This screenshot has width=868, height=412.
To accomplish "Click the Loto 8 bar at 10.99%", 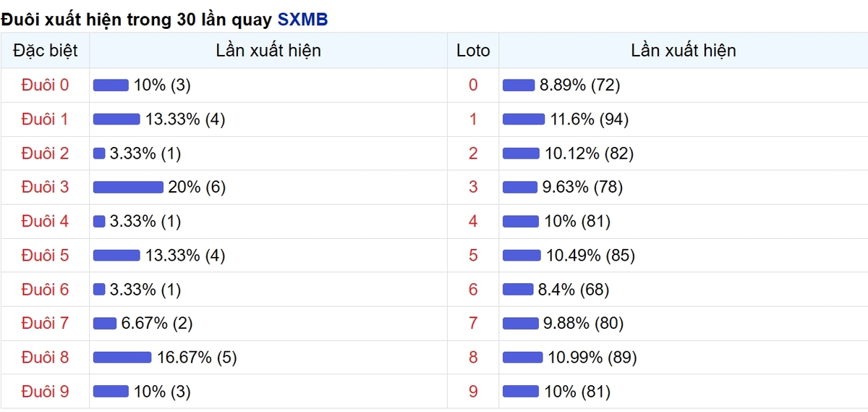I will click(x=522, y=358).
